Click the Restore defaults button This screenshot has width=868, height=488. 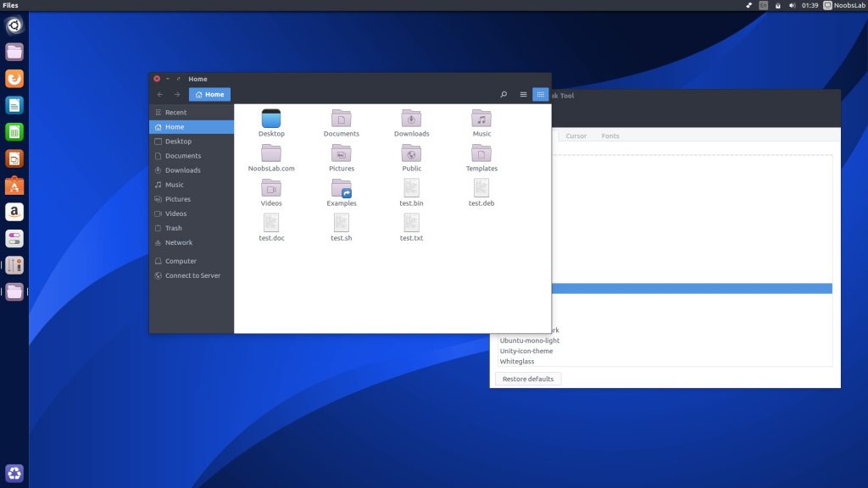[x=527, y=379]
